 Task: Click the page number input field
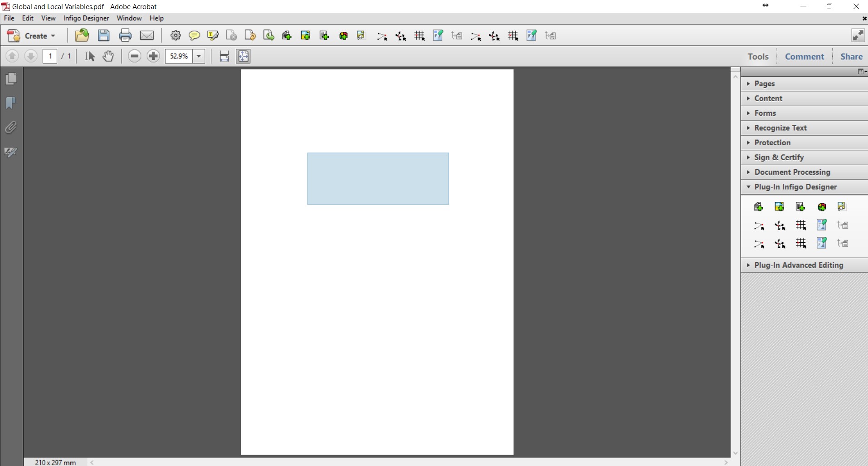(50, 56)
